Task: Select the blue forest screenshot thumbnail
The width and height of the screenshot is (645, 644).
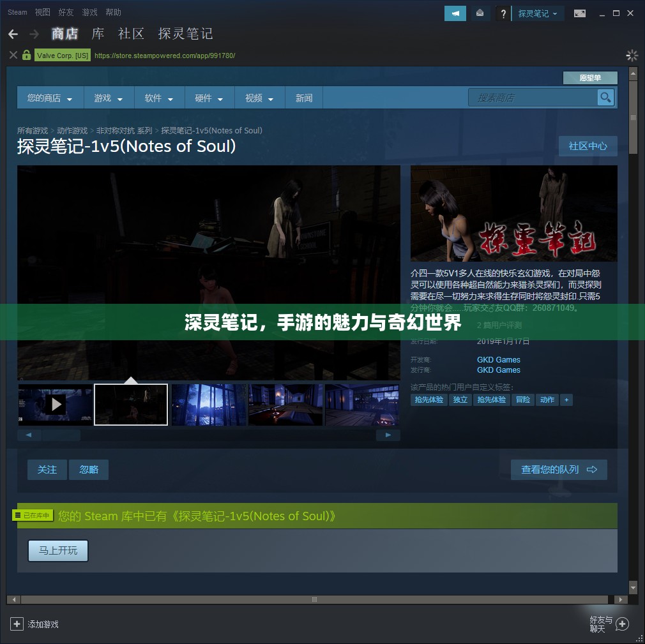Action: point(209,405)
